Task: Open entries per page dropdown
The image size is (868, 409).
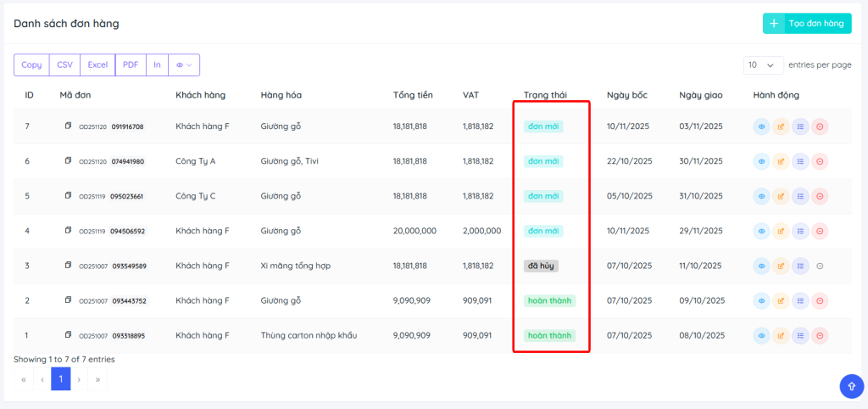Action: 763,64
